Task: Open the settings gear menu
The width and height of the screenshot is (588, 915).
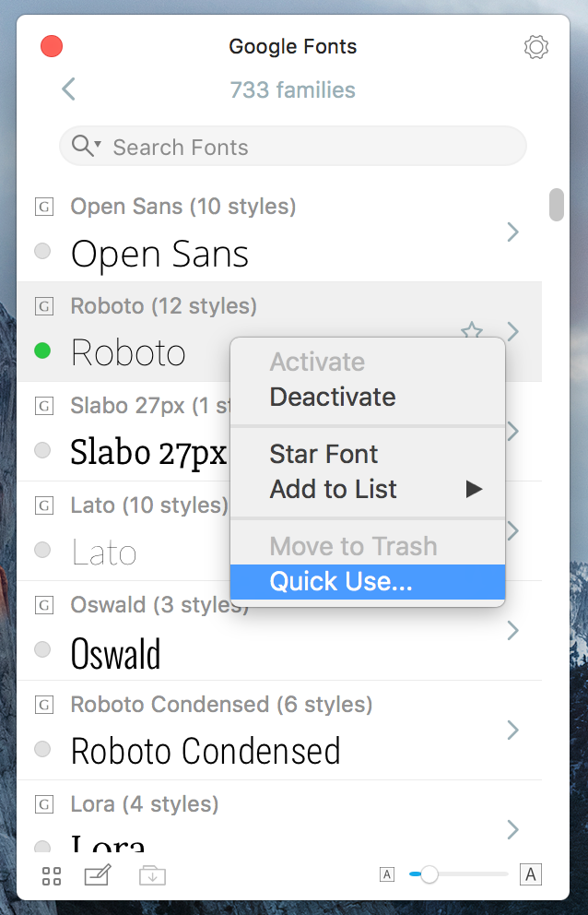Action: (535, 47)
